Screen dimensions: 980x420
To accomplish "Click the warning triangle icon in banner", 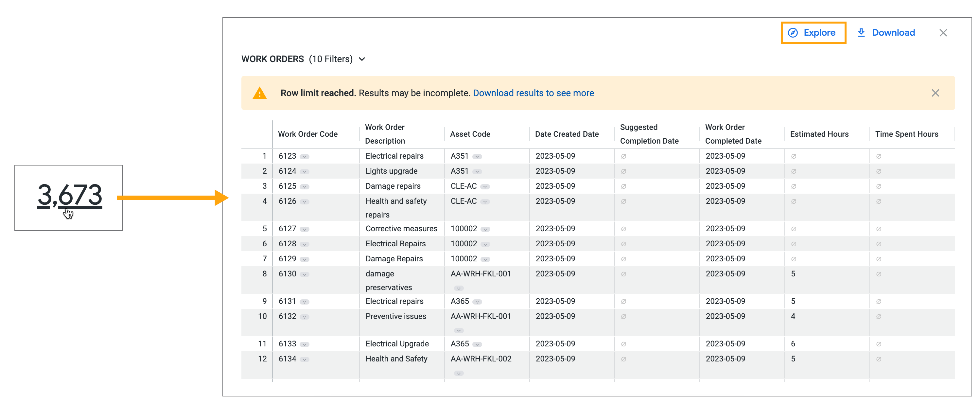I will (x=259, y=93).
